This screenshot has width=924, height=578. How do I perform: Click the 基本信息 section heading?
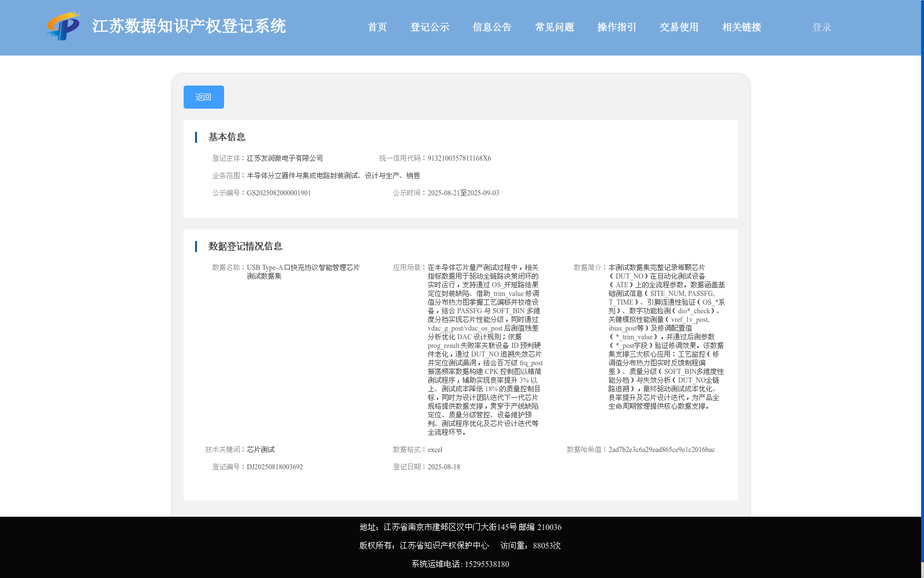point(227,137)
